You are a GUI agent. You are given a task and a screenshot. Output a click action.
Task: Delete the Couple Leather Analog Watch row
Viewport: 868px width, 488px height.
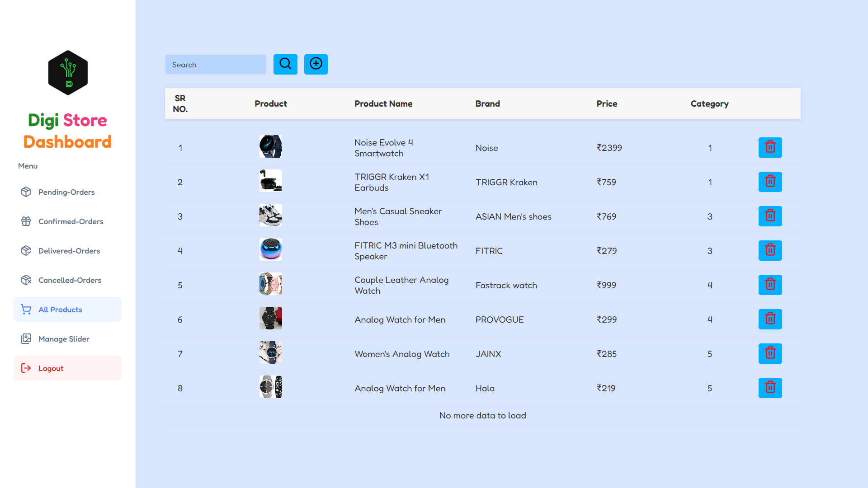770,285
